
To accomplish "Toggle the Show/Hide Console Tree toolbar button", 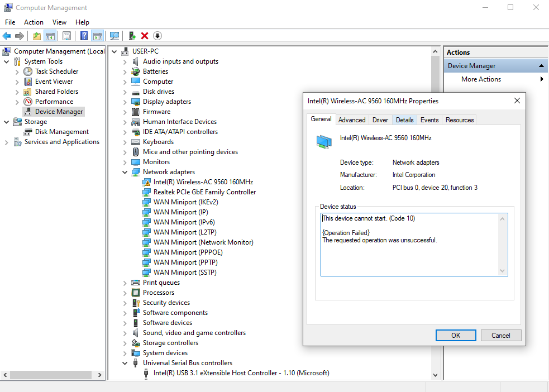I will pyautogui.click(x=49, y=35).
